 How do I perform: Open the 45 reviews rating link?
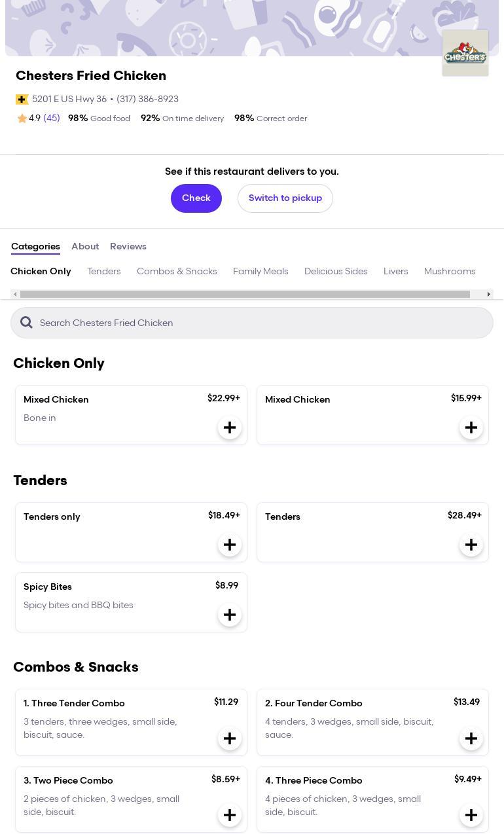(51, 118)
